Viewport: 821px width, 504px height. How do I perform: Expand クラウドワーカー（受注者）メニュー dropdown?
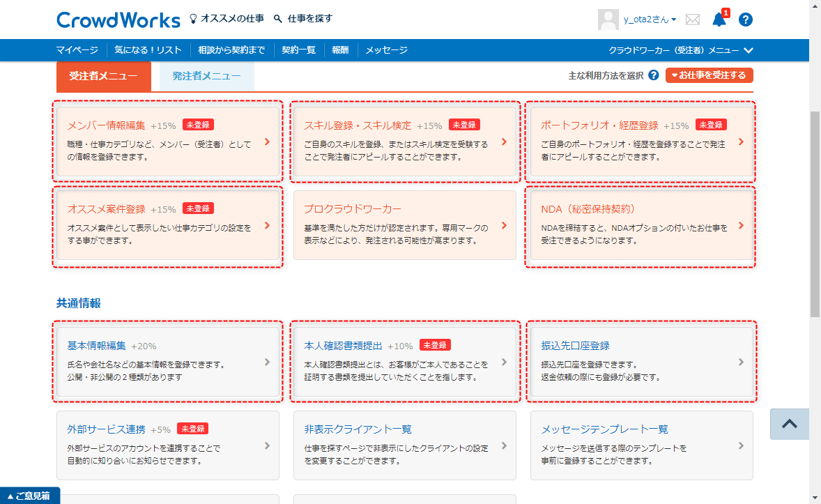tap(680, 50)
